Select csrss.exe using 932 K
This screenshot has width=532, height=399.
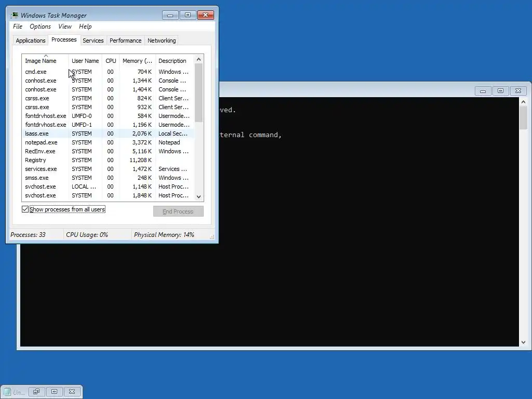(108, 107)
